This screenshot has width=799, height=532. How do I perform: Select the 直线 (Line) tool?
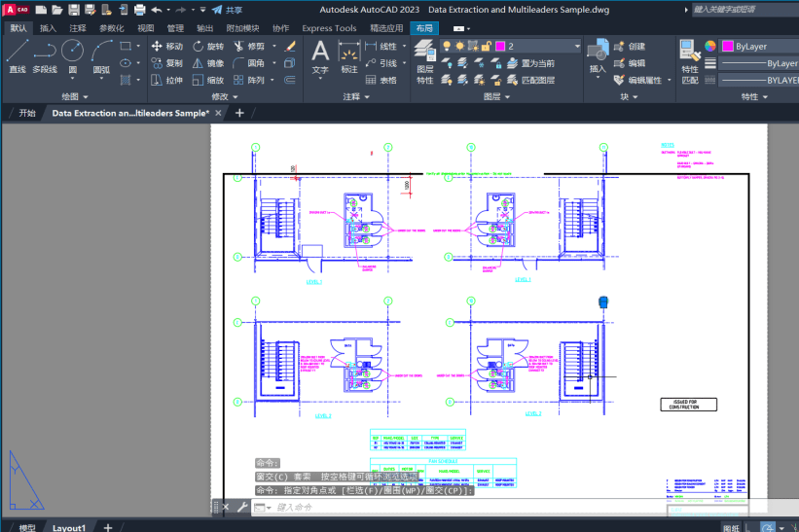click(17, 56)
